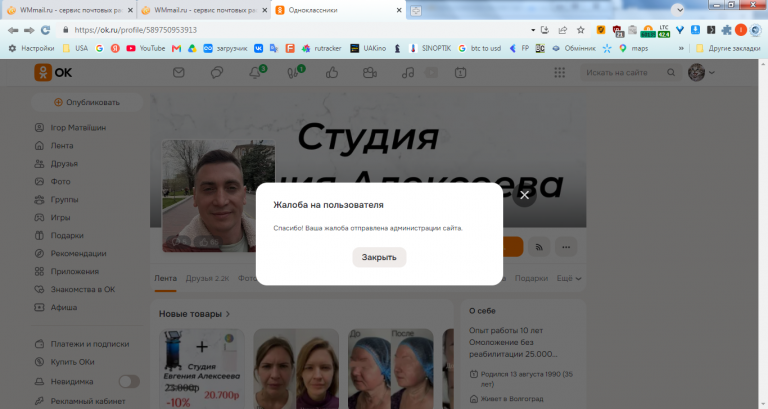768x409 pixels.
Task: Open the video camera icon in header
Action: [x=370, y=72]
